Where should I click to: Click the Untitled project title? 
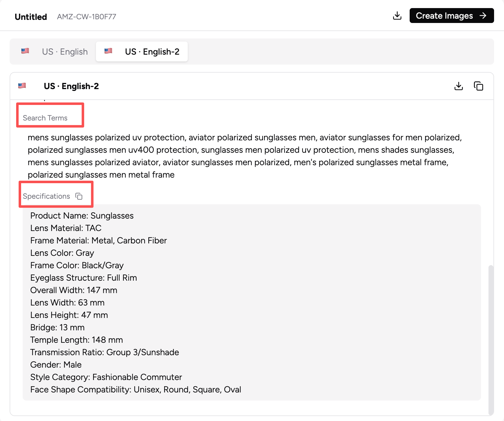point(31,17)
